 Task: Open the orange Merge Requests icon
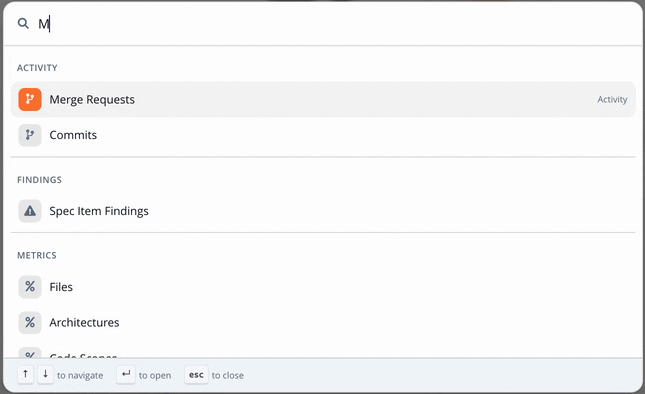[x=30, y=100]
